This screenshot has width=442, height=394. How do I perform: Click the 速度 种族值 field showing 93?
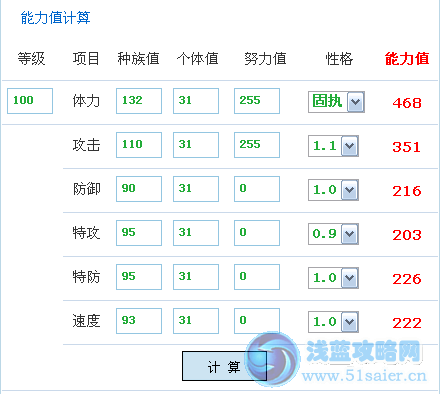(x=139, y=321)
